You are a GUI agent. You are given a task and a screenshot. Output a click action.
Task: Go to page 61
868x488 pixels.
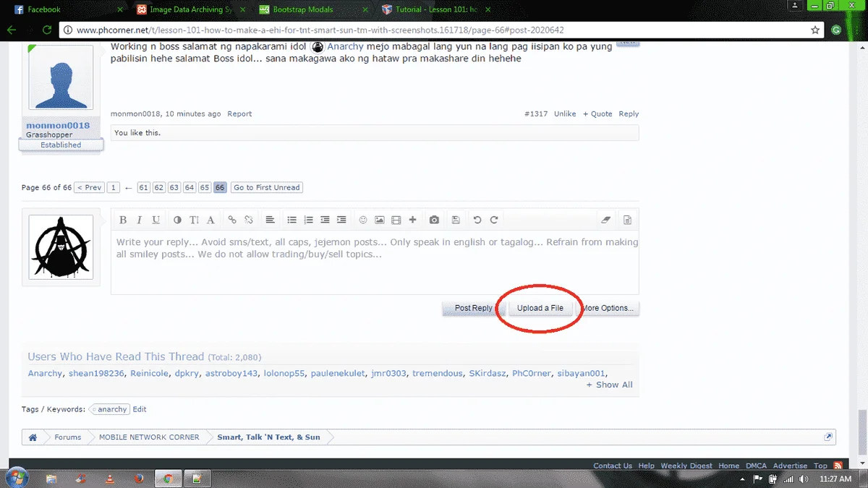pos(144,187)
